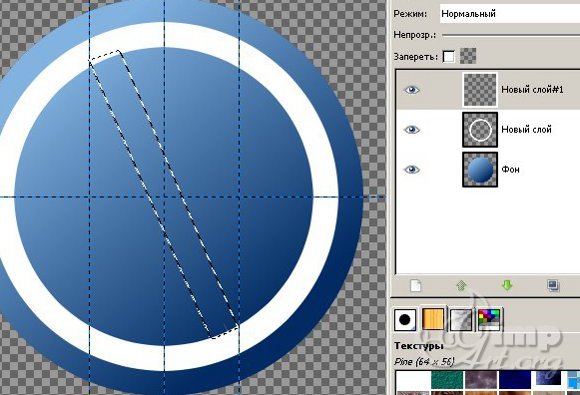Adjust the Непрозр. opacity slider
Viewport: 580px width, 395px height.
tap(511, 36)
